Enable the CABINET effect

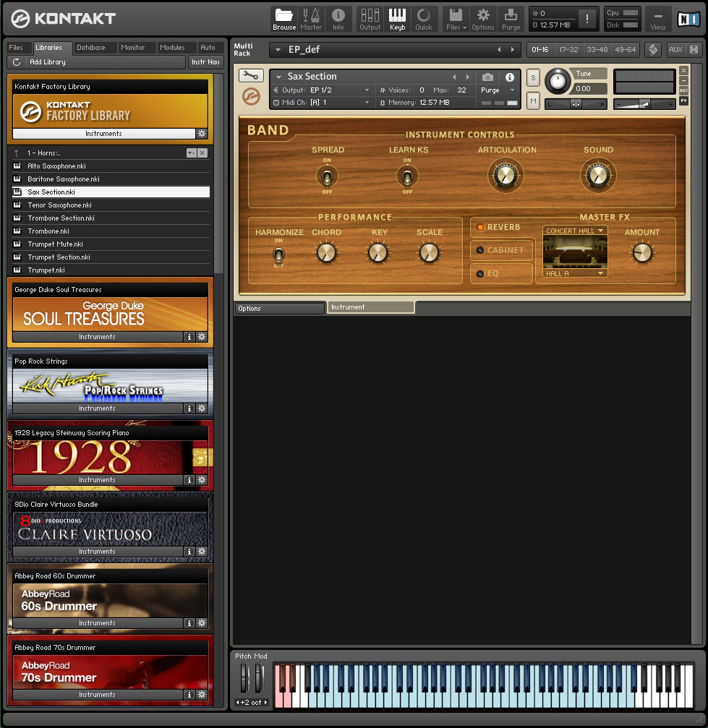click(480, 250)
